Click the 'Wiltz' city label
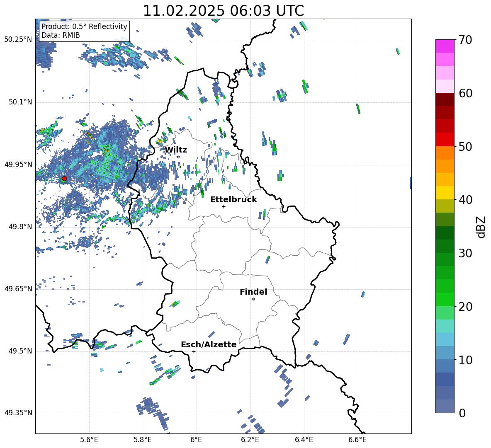This screenshot has height=448, width=491. (x=176, y=150)
